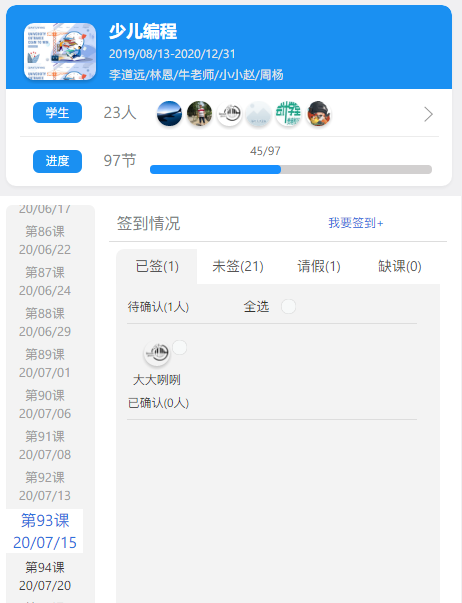Open the 缺课(0) tab
This screenshot has width=462, height=603.
(x=399, y=266)
